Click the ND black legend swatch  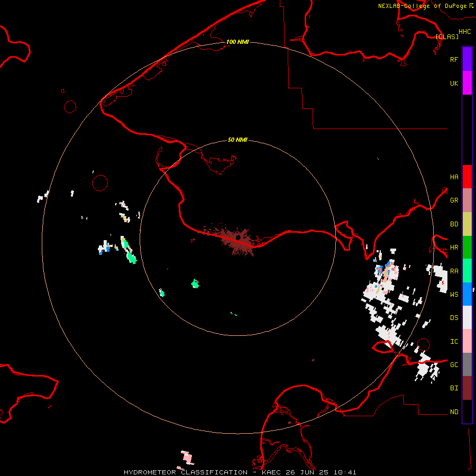click(x=467, y=411)
